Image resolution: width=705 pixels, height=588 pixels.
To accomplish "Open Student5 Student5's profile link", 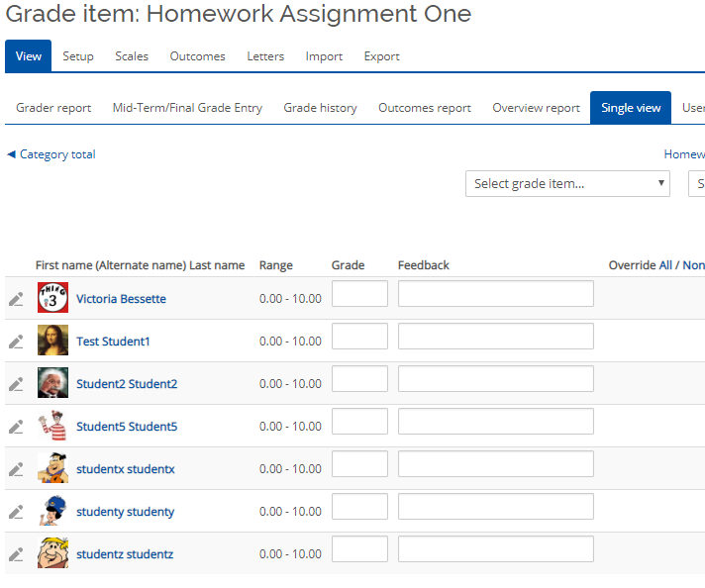I will pos(127,427).
